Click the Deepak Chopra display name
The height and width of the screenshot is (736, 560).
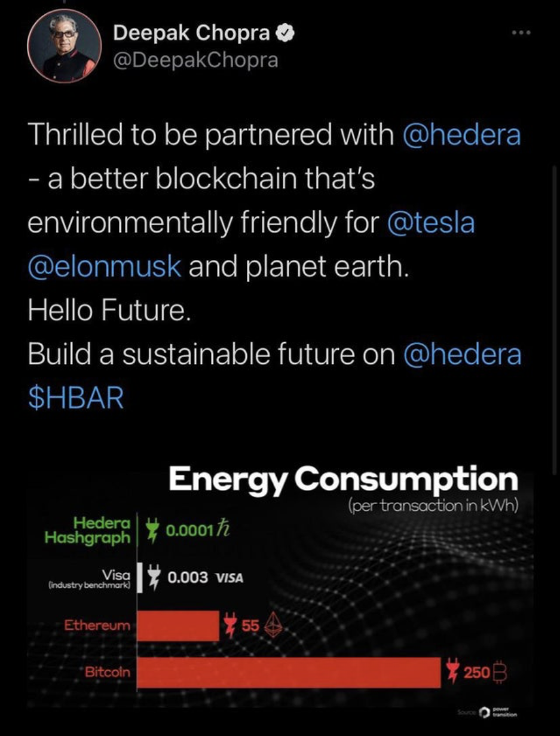point(192,34)
